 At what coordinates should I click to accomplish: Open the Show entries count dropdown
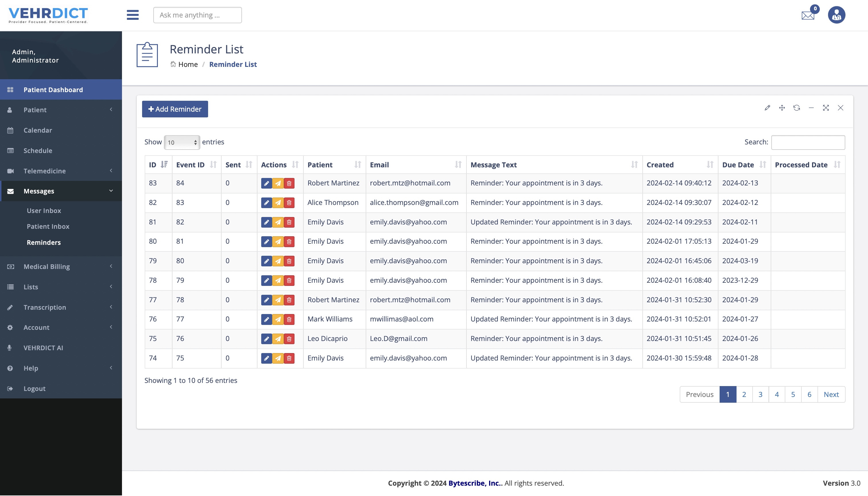click(x=182, y=142)
